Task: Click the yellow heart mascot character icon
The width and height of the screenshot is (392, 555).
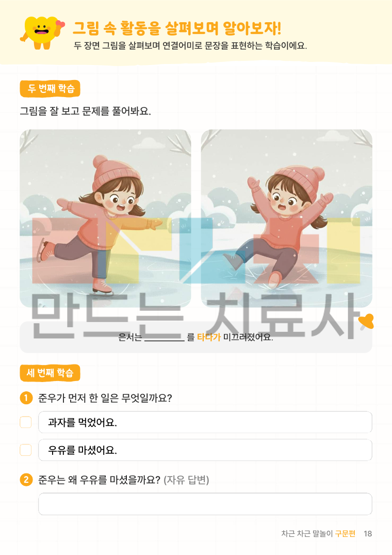Action: click(x=42, y=33)
